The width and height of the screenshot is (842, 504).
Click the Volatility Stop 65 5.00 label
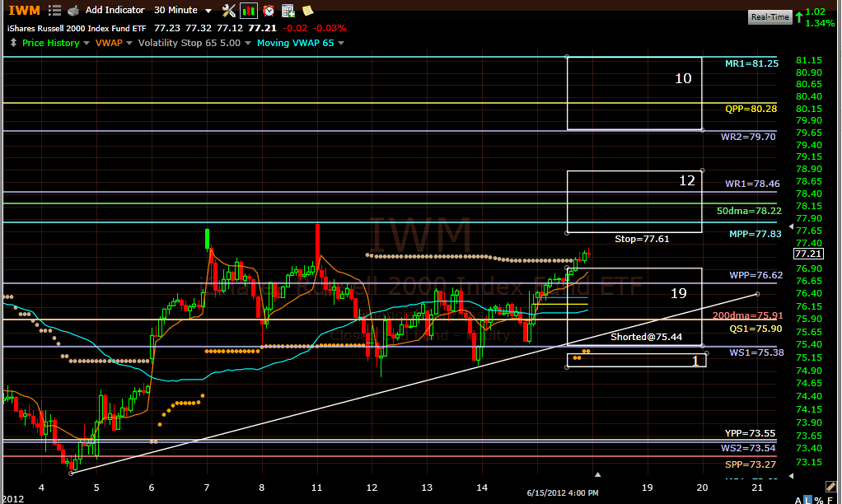coord(189,43)
